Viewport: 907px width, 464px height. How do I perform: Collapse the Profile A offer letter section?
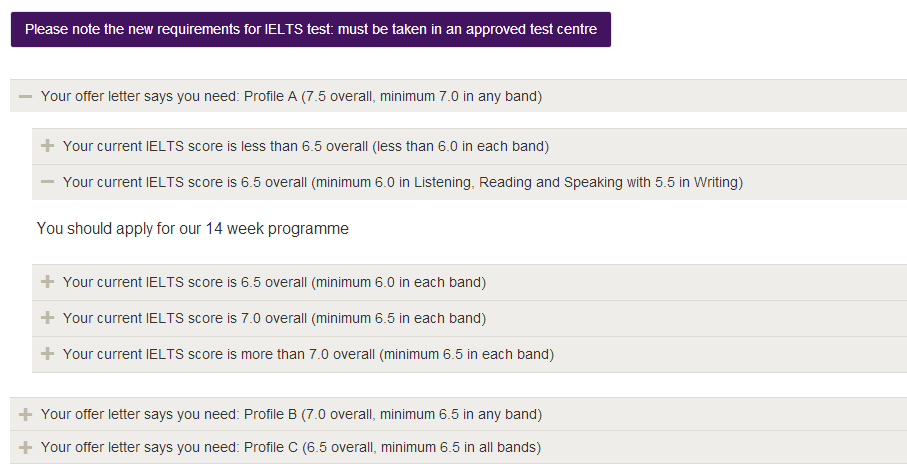tap(290, 96)
